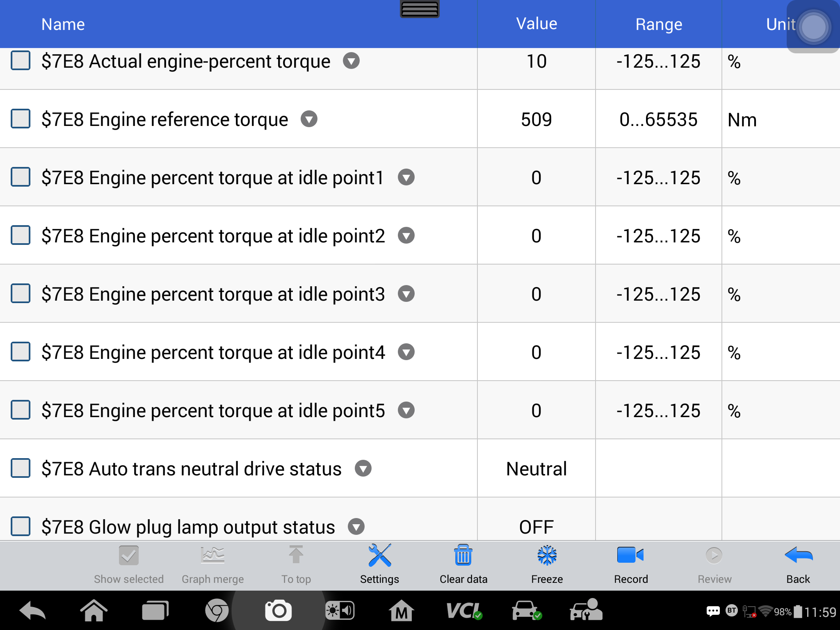Open the service technician car icon
This screenshot has width=840, height=630.
(x=586, y=610)
